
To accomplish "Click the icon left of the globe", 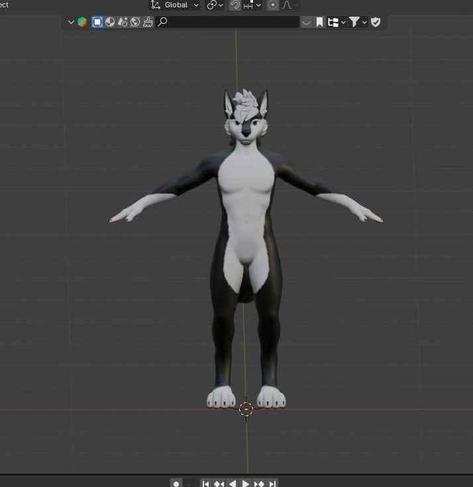I will [122, 22].
